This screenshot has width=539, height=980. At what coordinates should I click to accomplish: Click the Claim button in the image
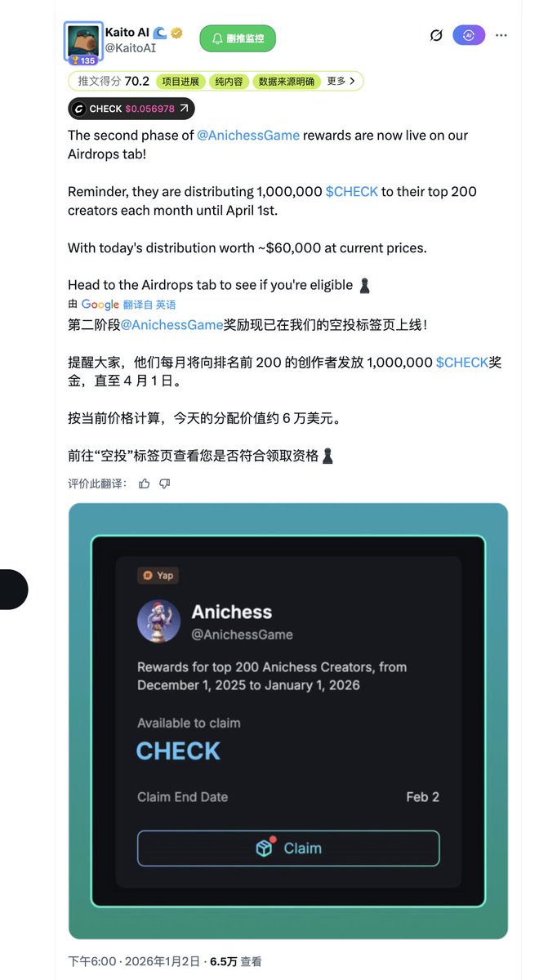288,849
